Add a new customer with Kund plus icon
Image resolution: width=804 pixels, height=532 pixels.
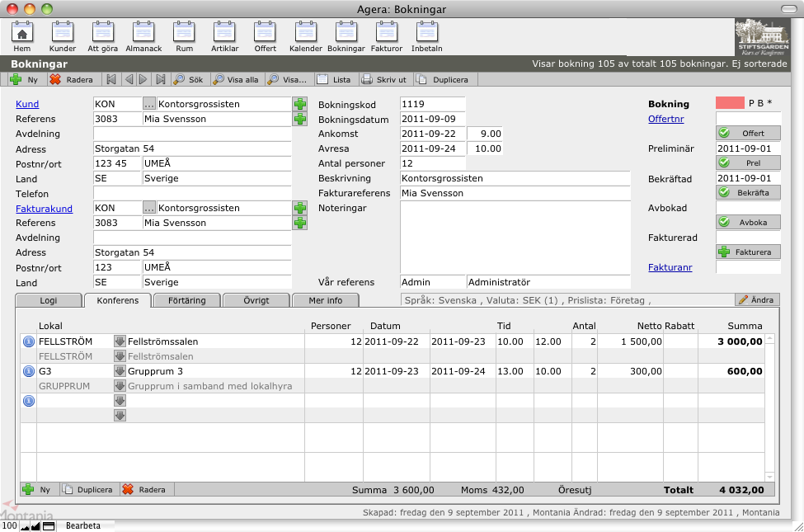[x=300, y=104]
